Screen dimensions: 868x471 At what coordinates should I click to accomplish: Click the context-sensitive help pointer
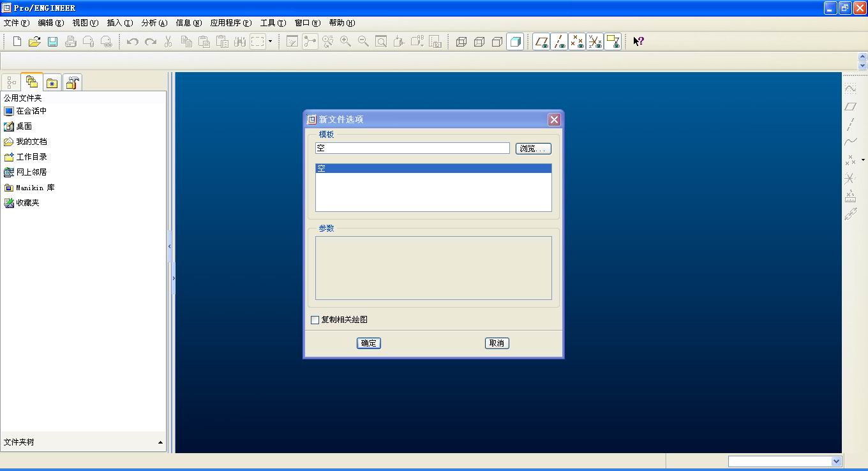(x=638, y=41)
